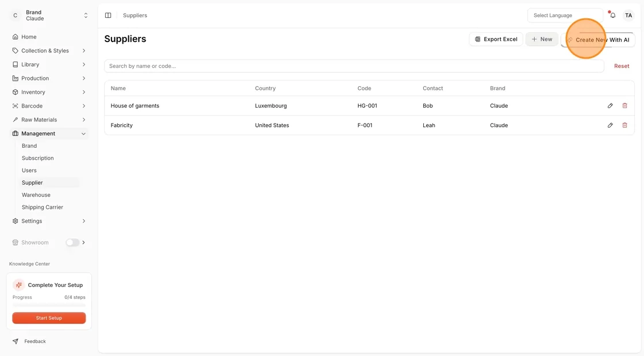Viewport: 644px width, 356px height.
Task: Expand the Inventory chevron
Action: 84,92
